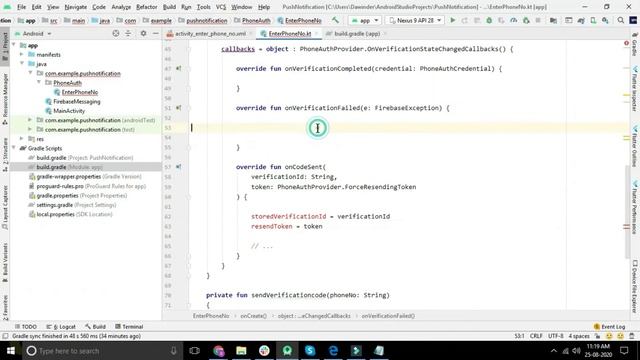Open Microsoft Edge from the taskbar
This screenshot has height=360, width=640.
pos(333,351)
